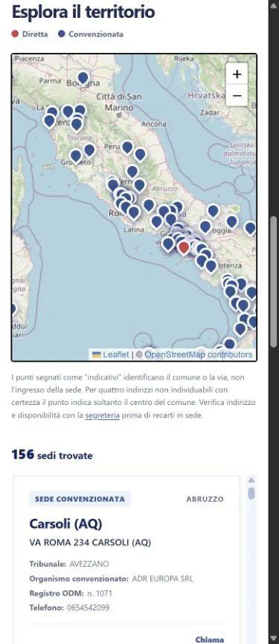Click the results list scroll-up arrow
Screen dimensions: 279x644
click(x=251, y=480)
